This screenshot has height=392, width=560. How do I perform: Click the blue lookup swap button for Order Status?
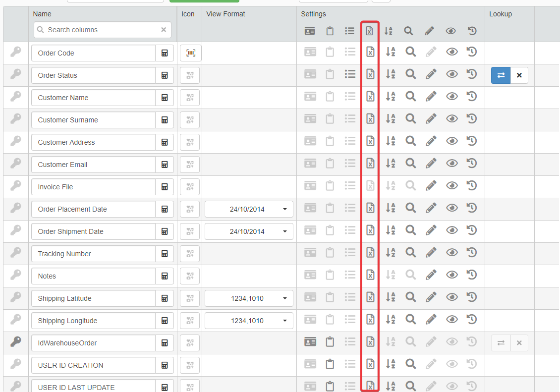pos(501,75)
